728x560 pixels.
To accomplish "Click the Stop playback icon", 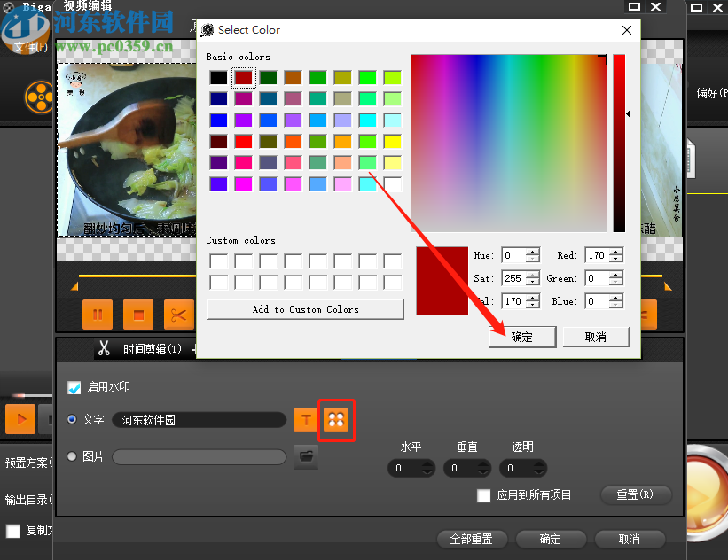I will click(137, 315).
